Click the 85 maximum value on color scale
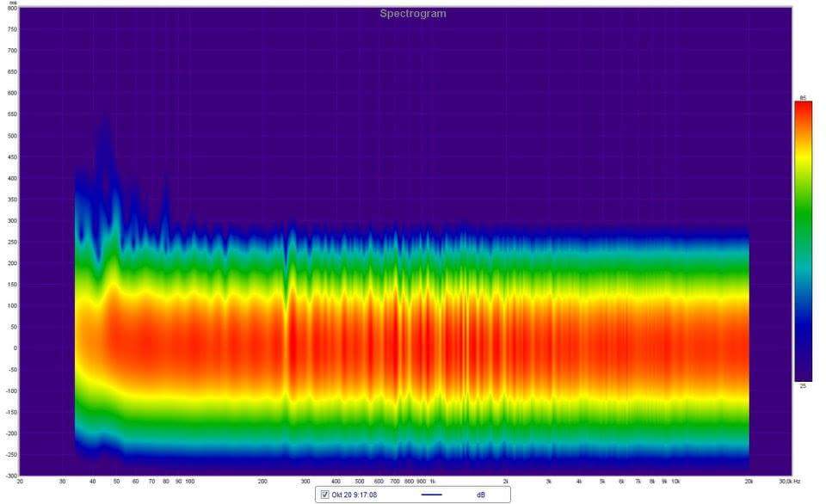This screenshot has height=504, width=826. tap(802, 98)
